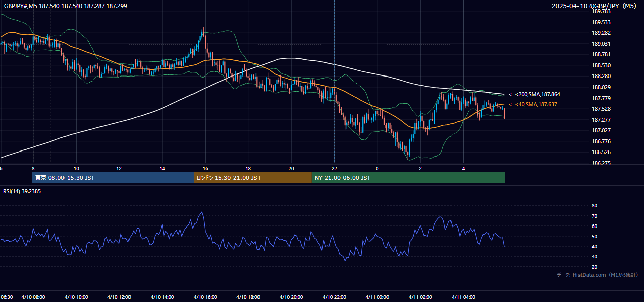
Task: Click the 4/10 08:00 time axis label
Action: pyautogui.click(x=33, y=297)
